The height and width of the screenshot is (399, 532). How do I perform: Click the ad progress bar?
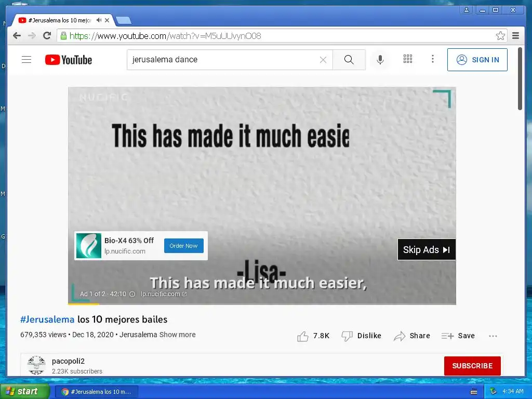click(x=262, y=303)
